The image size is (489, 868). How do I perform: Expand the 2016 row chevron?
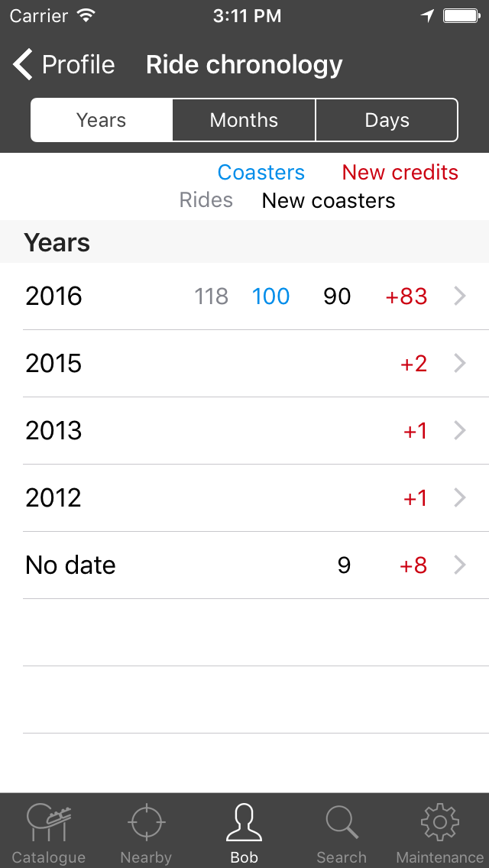pyautogui.click(x=460, y=296)
